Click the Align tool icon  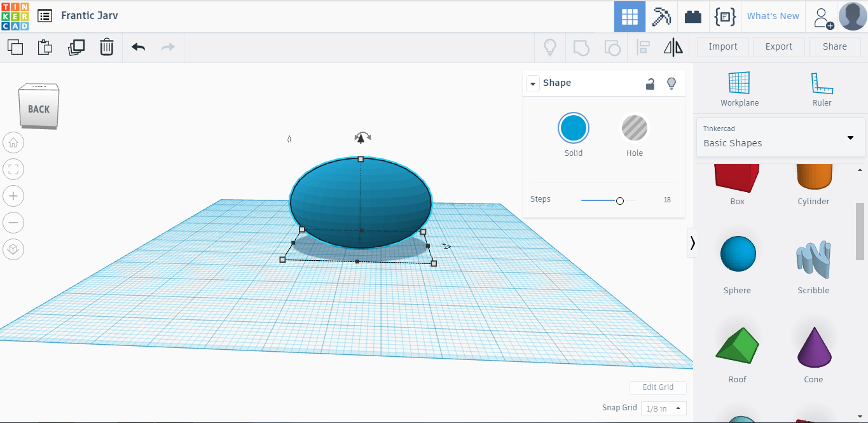644,47
